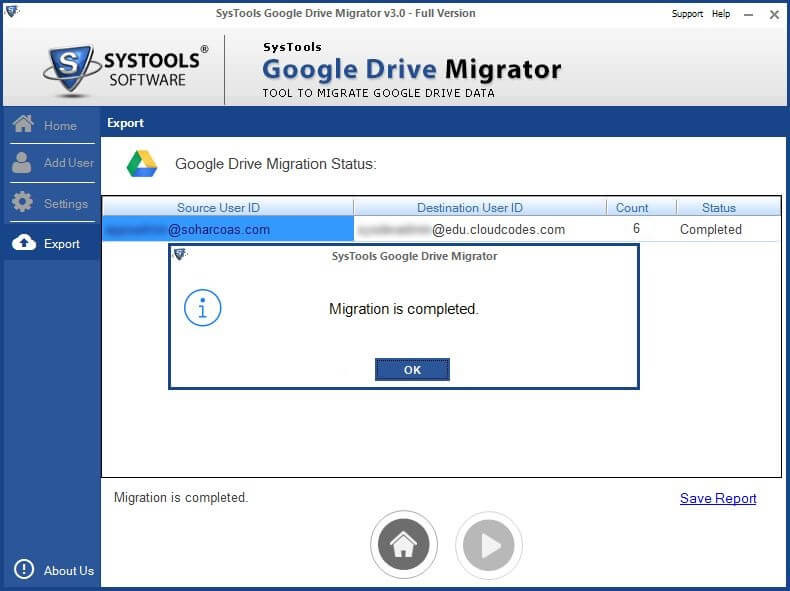Click the round home button at bottom
The width and height of the screenshot is (790, 591).
[x=404, y=545]
